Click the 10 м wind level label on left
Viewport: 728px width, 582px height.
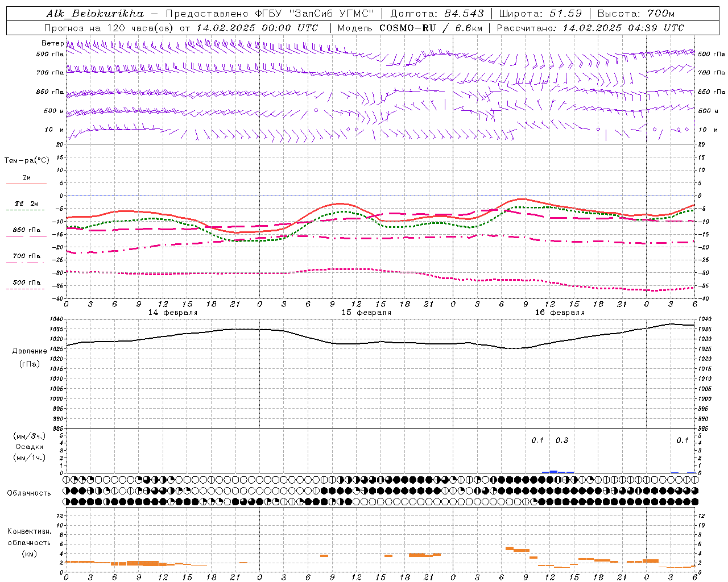[54, 130]
